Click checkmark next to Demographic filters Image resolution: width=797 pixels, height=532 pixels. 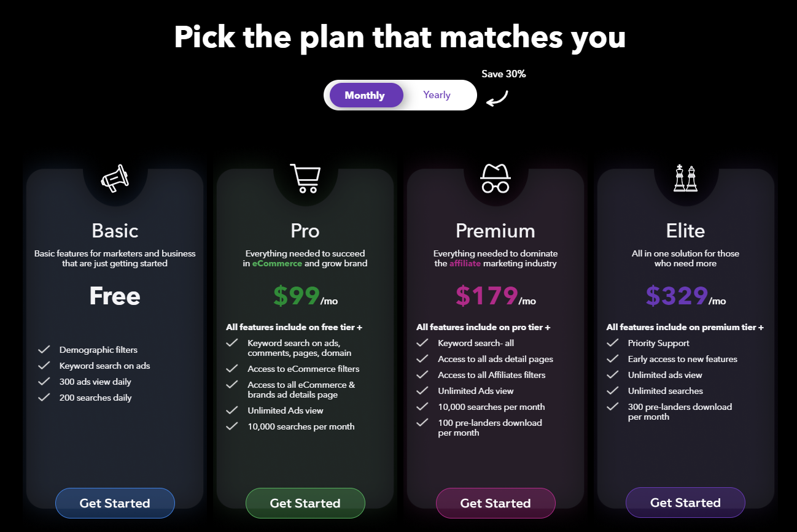pos(44,350)
